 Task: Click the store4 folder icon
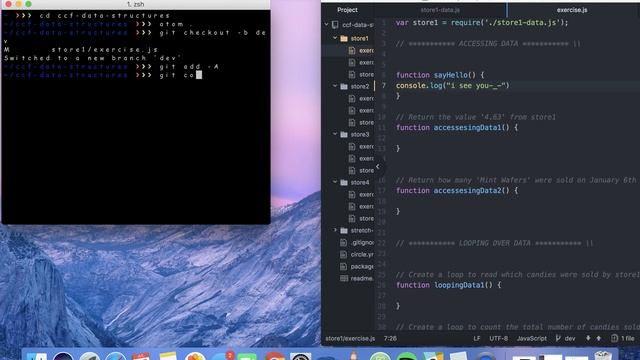pos(344,182)
